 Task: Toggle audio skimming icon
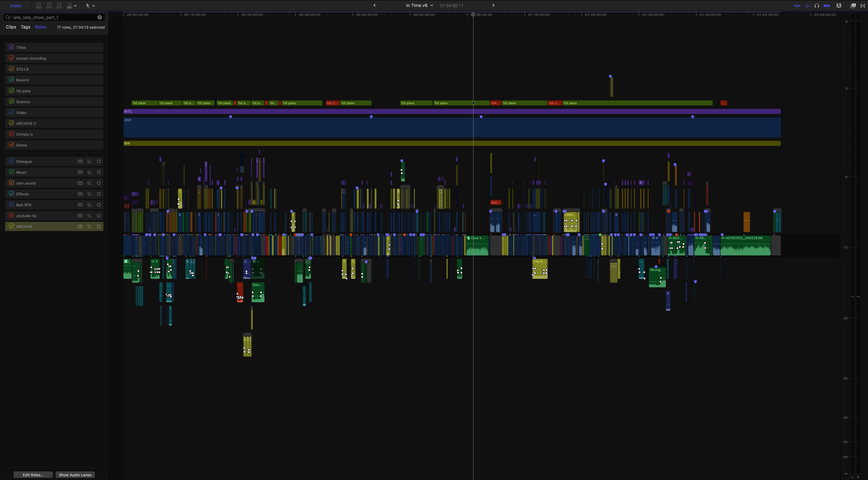coord(807,5)
